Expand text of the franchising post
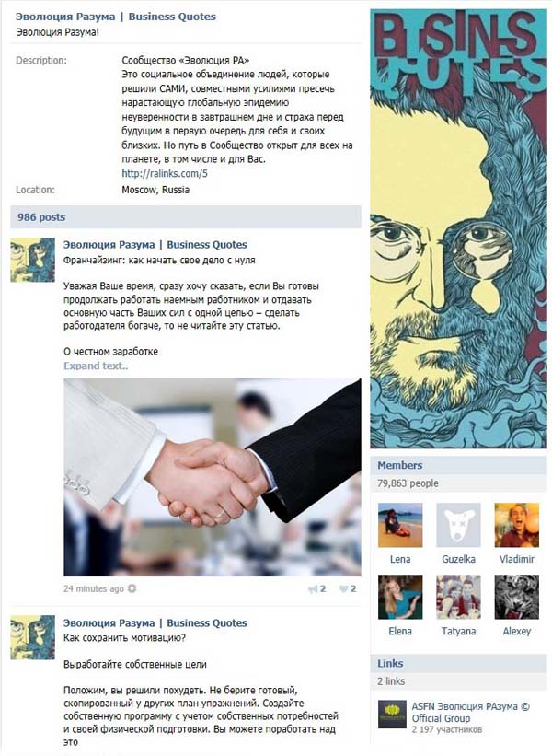Image resolution: width=552 pixels, height=756 pixels. click(96, 366)
